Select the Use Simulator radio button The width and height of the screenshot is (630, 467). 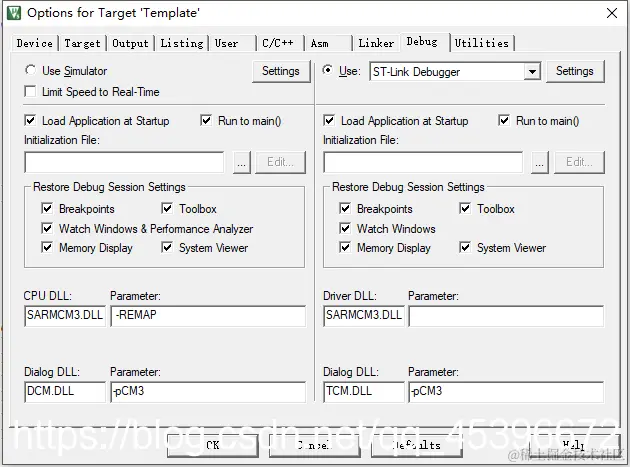[31, 70]
